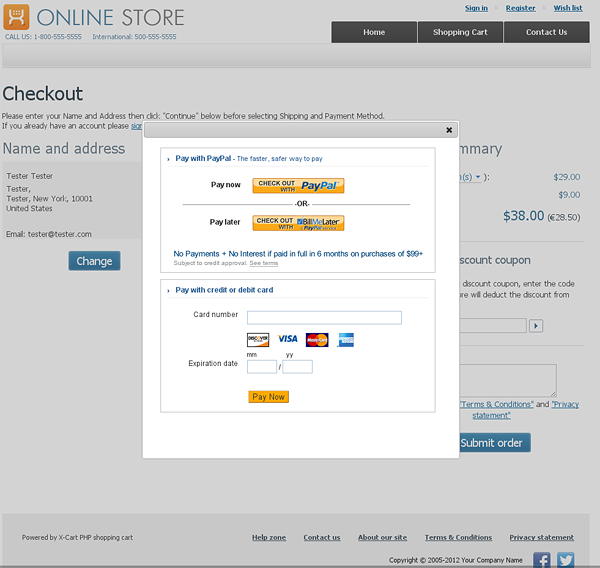
Task: Click the Powered by X-Cart footer text
Action: click(x=77, y=537)
